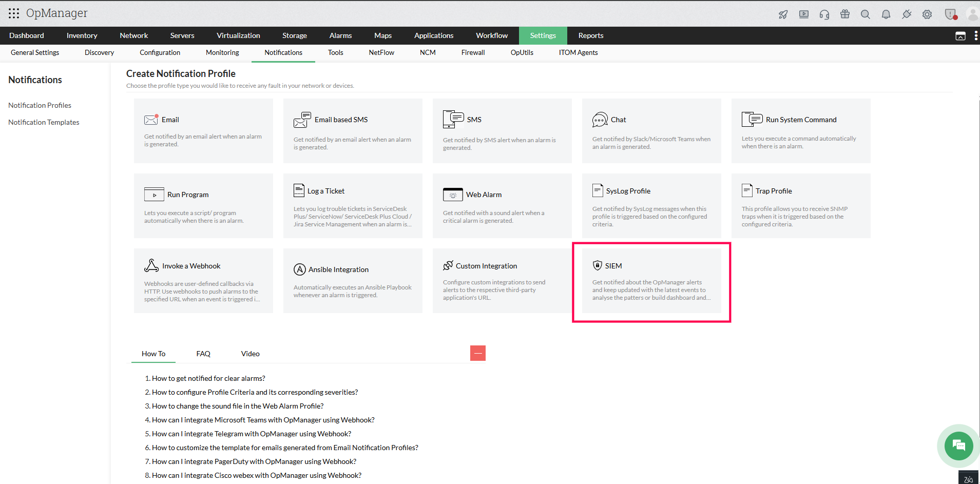Screen dimensions: 980x484
Task: Switch to General Settings tab
Action: tap(35, 52)
